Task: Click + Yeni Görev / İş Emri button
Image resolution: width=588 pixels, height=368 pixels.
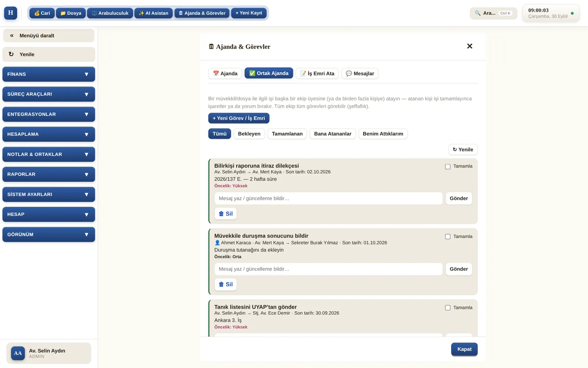Action: coord(239,118)
